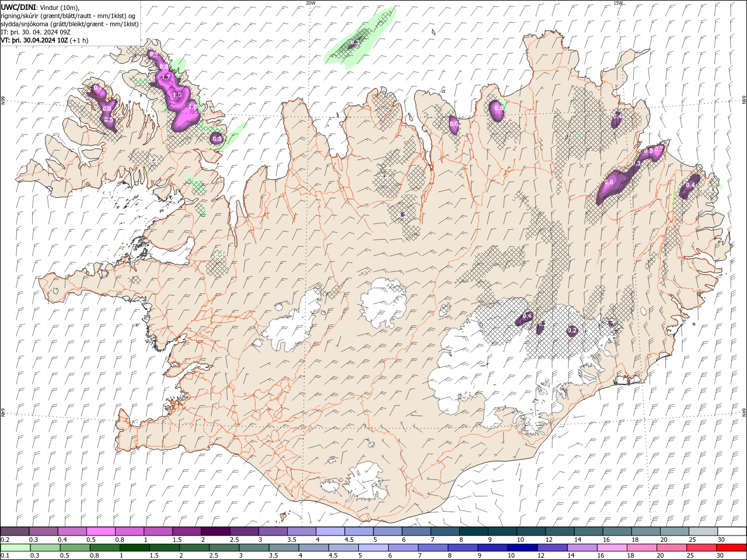Viewport: 747px width, 560px height.
Task: Pick the lavender bottom-row swatch between 14 and 16
Action: tap(581, 548)
